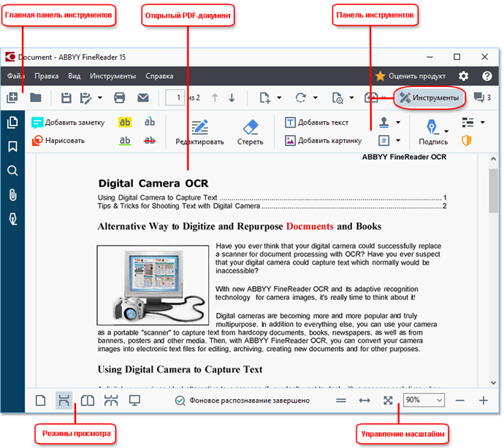Click the New Task icon in main toolbar
The width and height of the screenshot is (504, 448).
click(x=12, y=98)
